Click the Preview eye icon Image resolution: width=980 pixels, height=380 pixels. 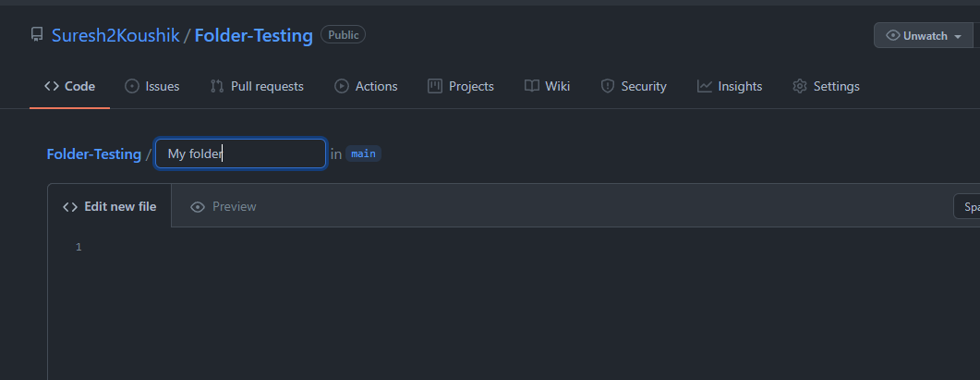pyautogui.click(x=198, y=207)
